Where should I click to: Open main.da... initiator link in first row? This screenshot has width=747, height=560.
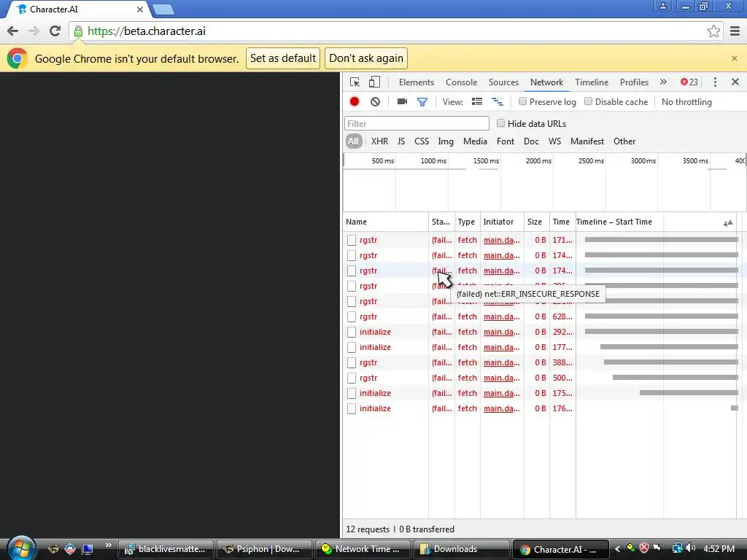point(501,240)
